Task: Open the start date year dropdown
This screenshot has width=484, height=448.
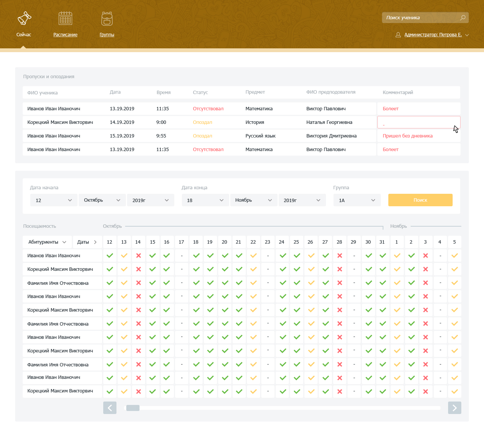Action: tap(150, 200)
